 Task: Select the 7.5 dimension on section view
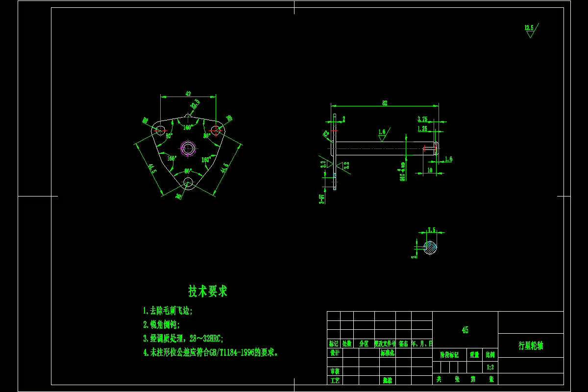click(431, 229)
